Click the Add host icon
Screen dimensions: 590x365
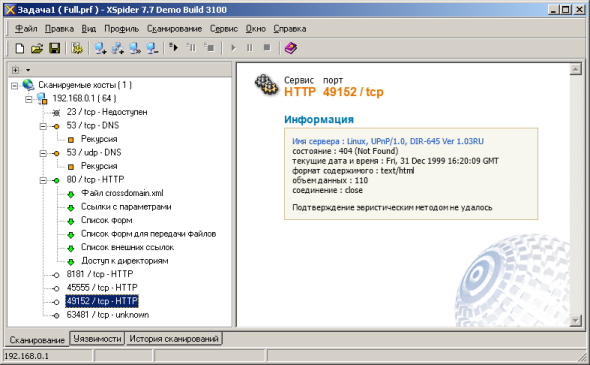click(x=100, y=48)
